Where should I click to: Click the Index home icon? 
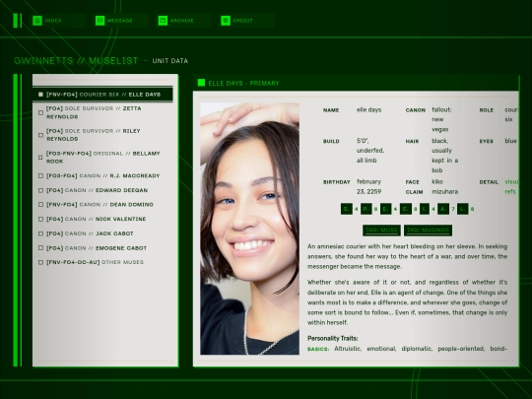pyautogui.click(x=37, y=21)
